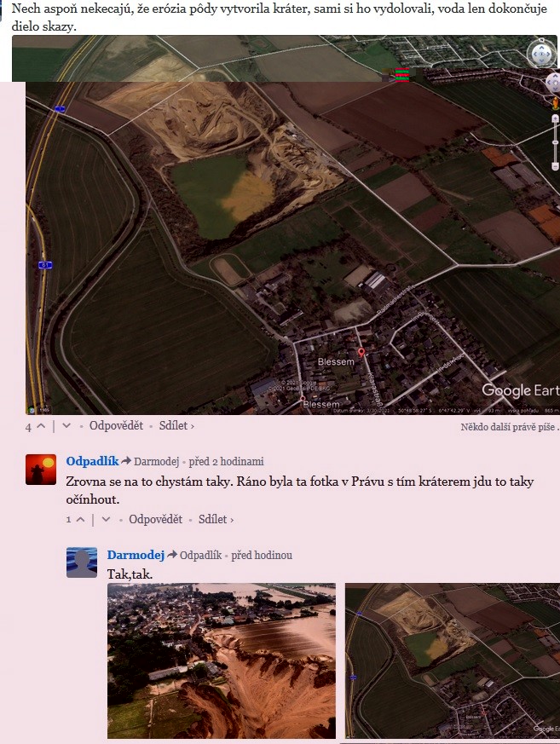Open the flooded crater photo thumbnail

222,660
